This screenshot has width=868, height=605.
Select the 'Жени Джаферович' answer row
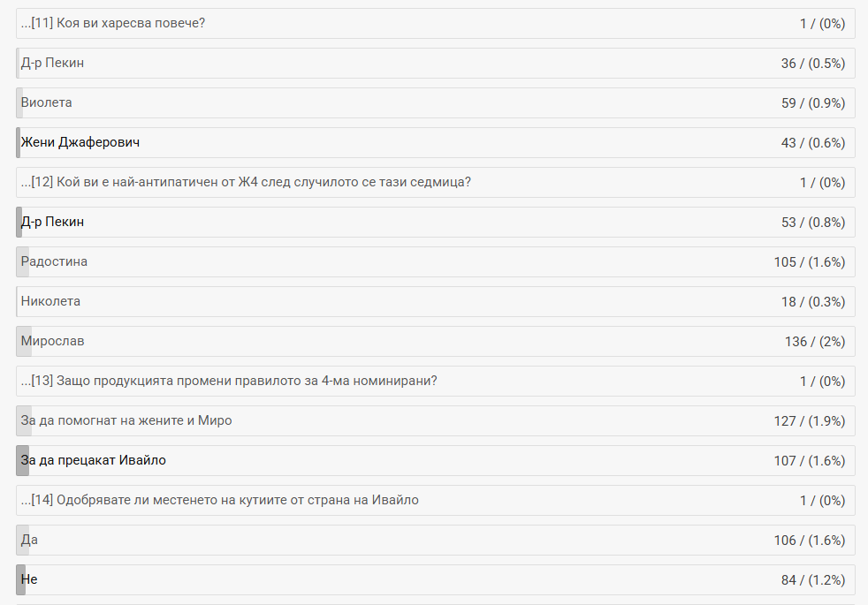80,142
